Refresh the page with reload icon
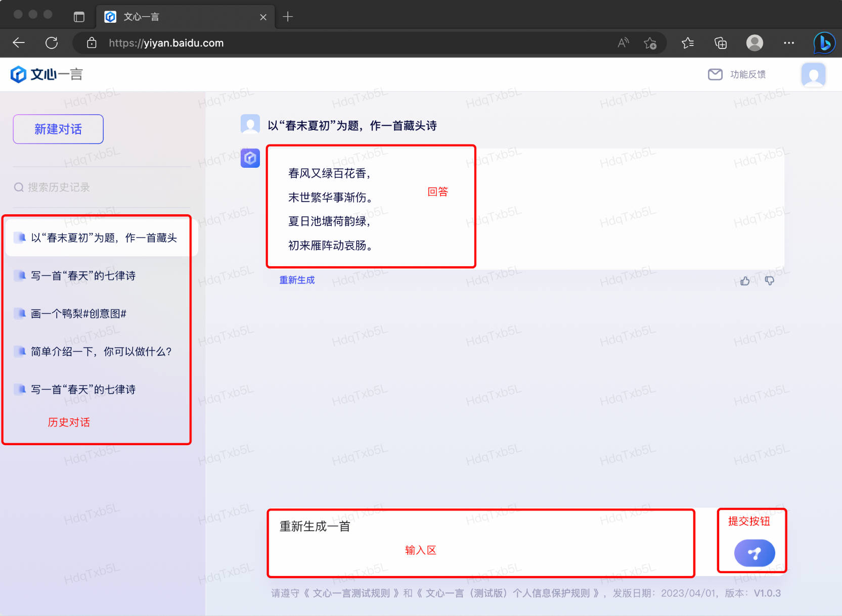This screenshot has height=616, width=842. (51, 43)
